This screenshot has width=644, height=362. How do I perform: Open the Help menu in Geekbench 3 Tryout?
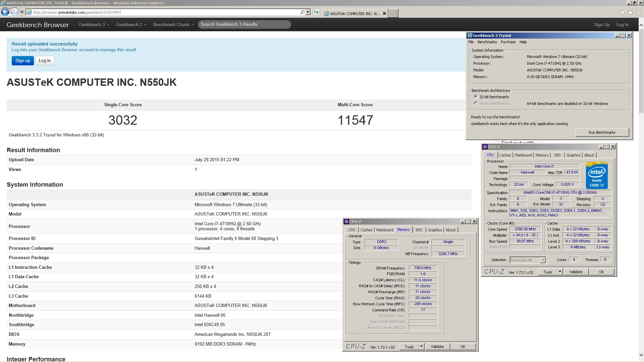[x=523, y=42]
